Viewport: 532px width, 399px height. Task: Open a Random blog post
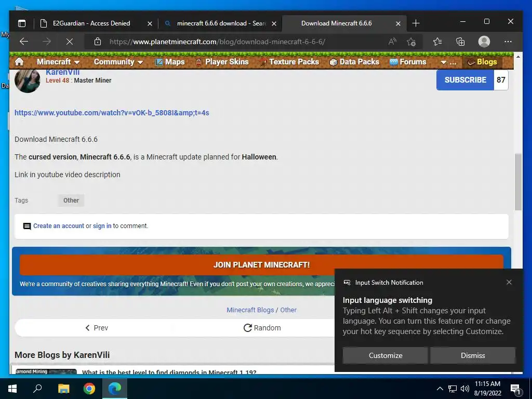(262, 328)
